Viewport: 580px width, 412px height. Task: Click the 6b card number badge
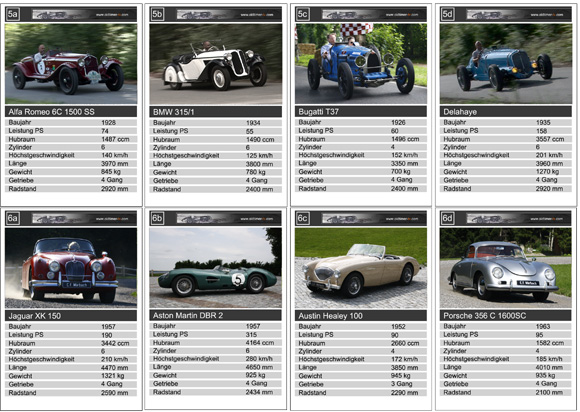click(x=157, y=219)
